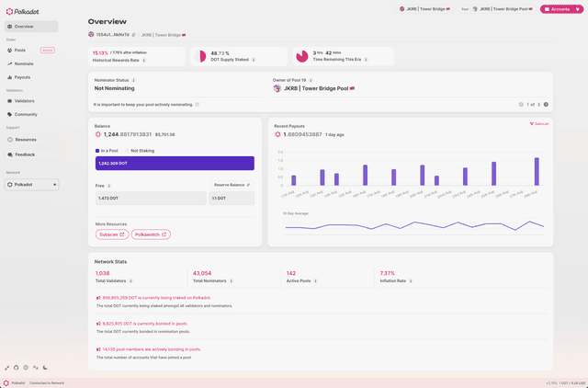Click the era time remaining pie chart
Viewport: 588px width, 388px height.
click(x=302, y=56)
